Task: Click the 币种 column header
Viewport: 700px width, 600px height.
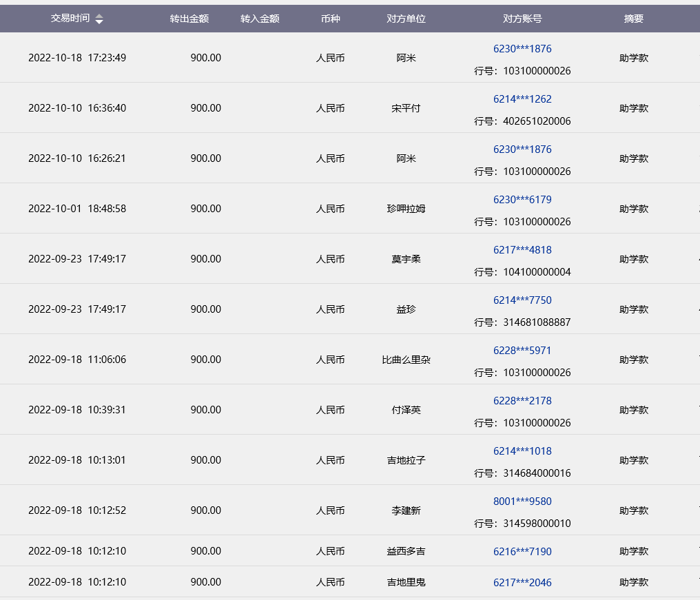Action: 330,19
